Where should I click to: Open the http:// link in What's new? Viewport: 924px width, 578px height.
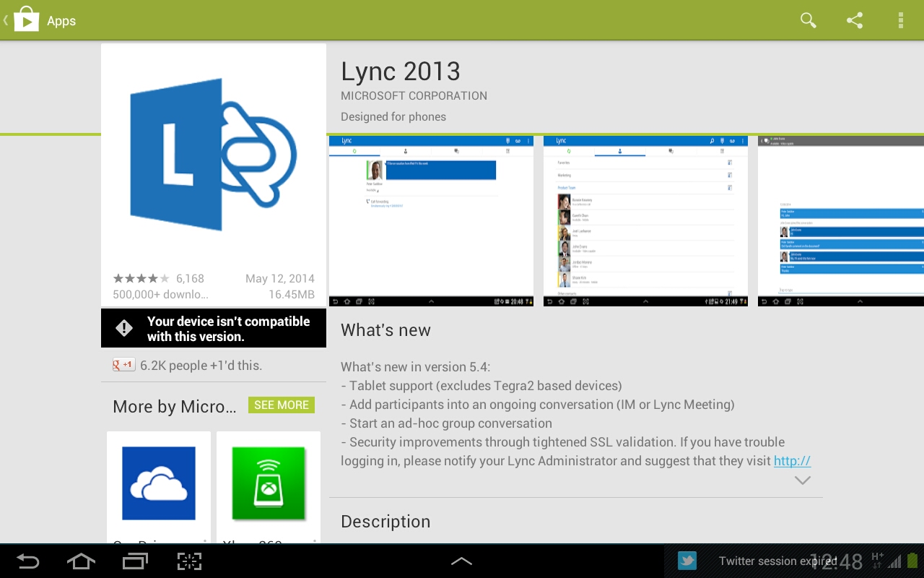point(793,461)
